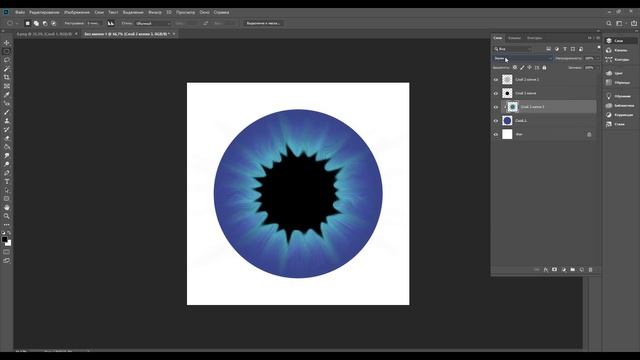
Task: Select the Magic Wand tool
Action: click(7, 69)
